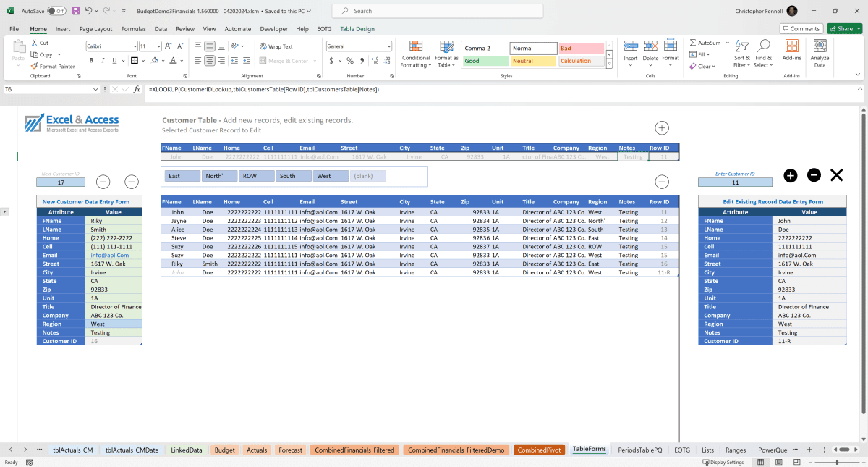The width and height of the screenshot is (868, 467).
Task: Apply bold formatting to the cell
Action: click(92, 61)
